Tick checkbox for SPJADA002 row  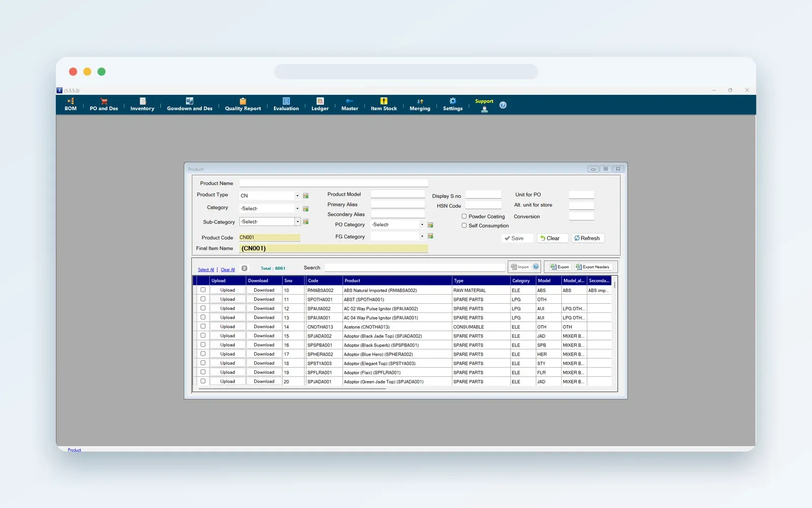(203, 336)
